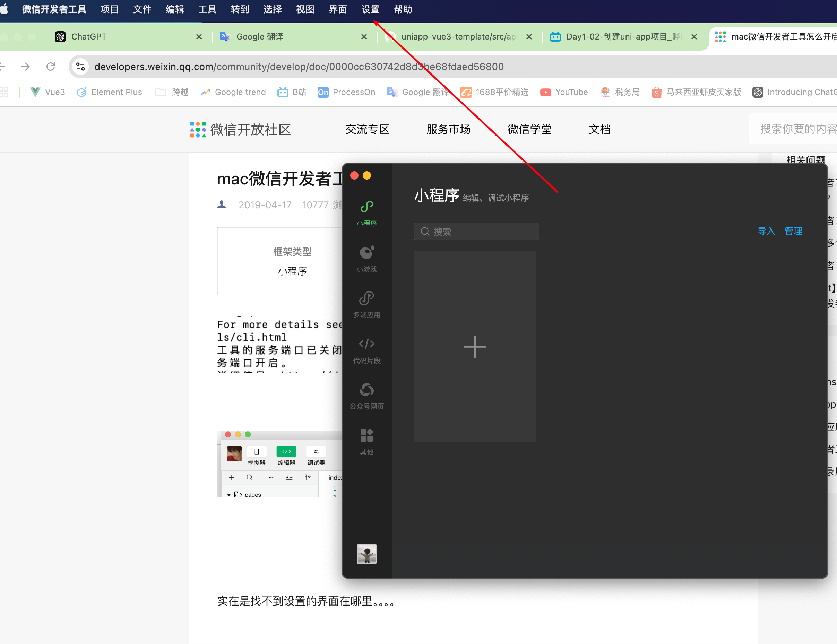The height and width of the screenshot is (644, 837).
Task: Switch to the ChatGPT browser tab
Action: [x=89, y=37]
